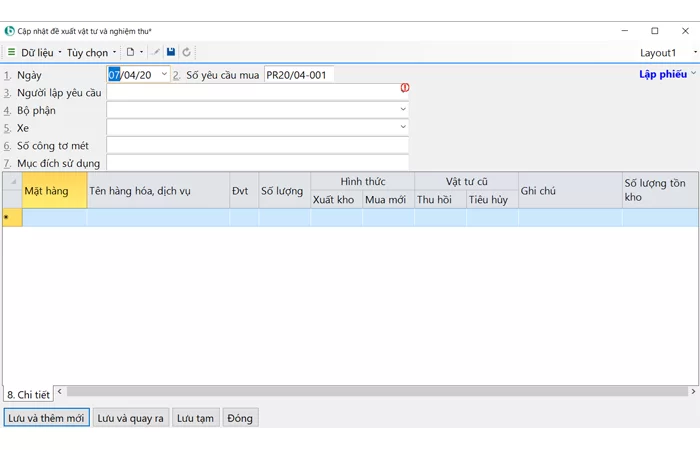
Task: Click the edit pencil icon in toolbar
Action: [156, 52]
